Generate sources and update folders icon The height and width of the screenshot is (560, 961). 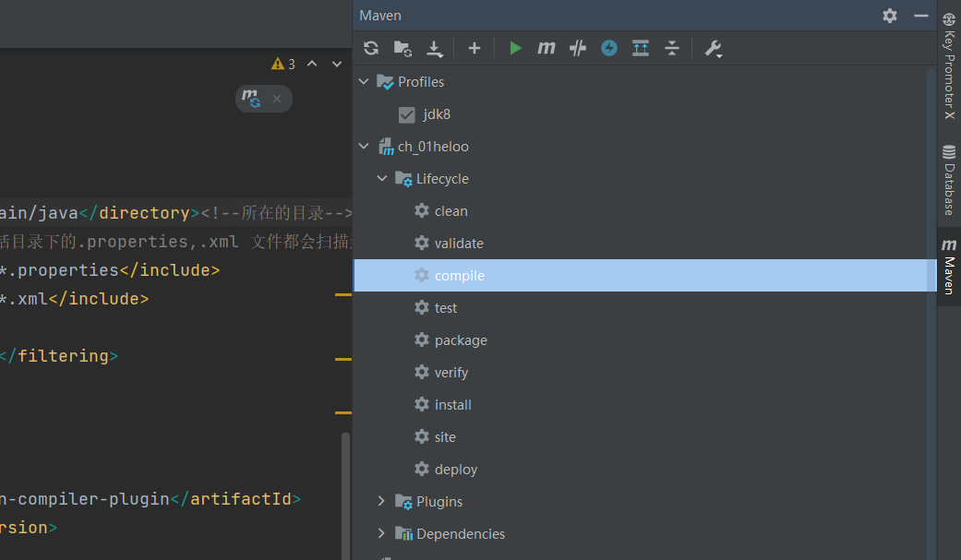[x=402, y=48]
